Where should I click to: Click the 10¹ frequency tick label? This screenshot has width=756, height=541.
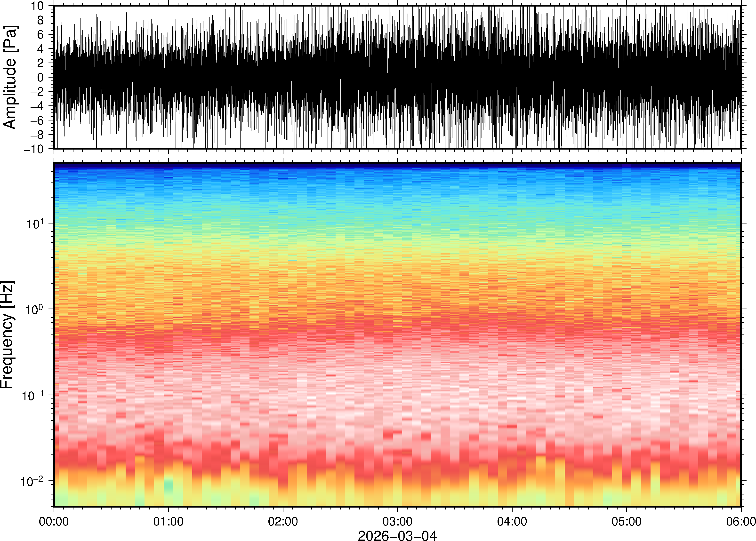click(35, 223)
